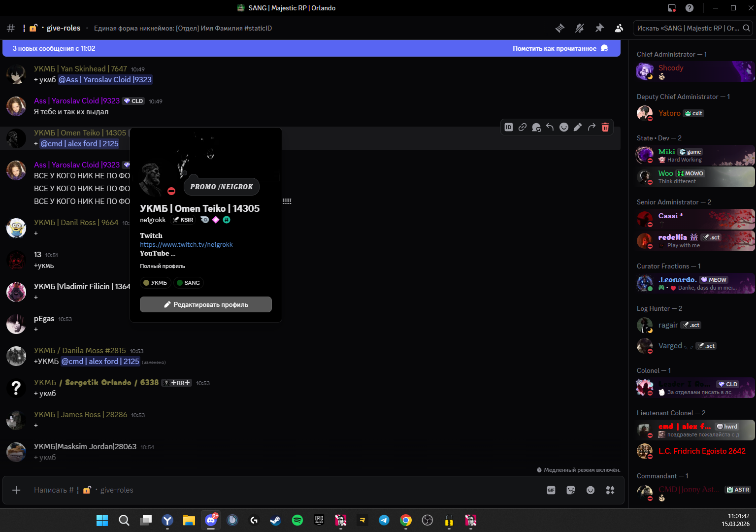Click the KSIR server tag in profile
Screen dimensions: 756x532
point(183,220)
